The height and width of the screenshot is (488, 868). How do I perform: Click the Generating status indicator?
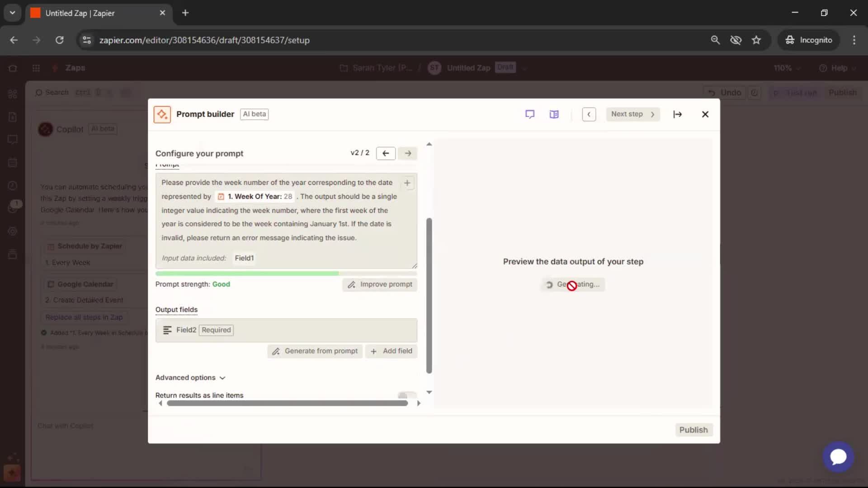click(573, 284)
